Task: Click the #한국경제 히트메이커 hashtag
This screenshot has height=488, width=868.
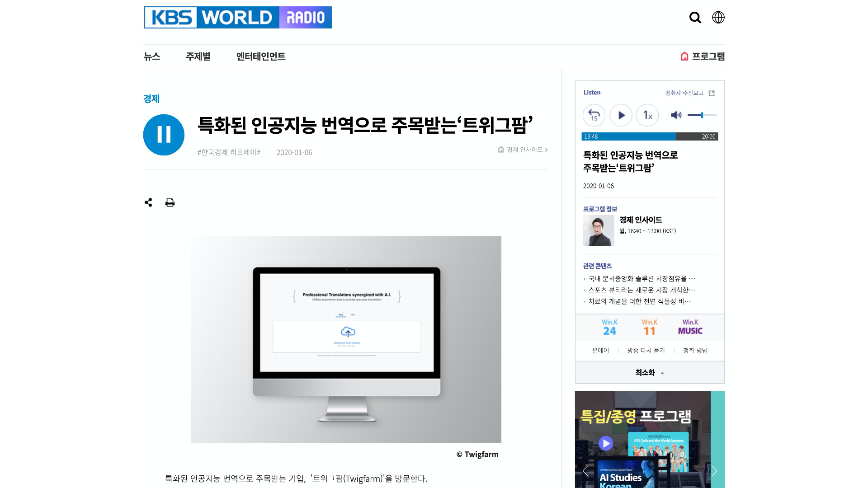Action: (230, 152)
